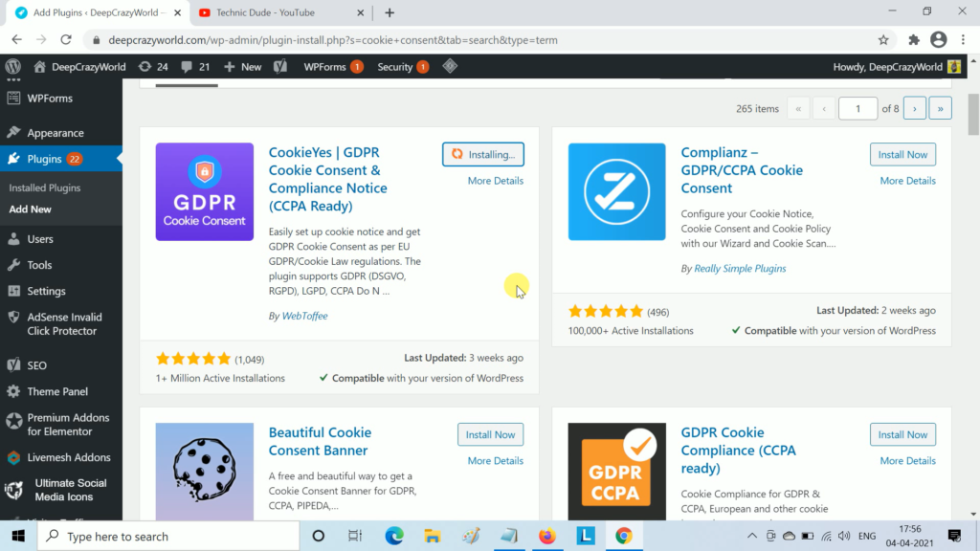Screen dimensions: 980x551
Task: Bookmark this page with the star
Action: (883, 40)
